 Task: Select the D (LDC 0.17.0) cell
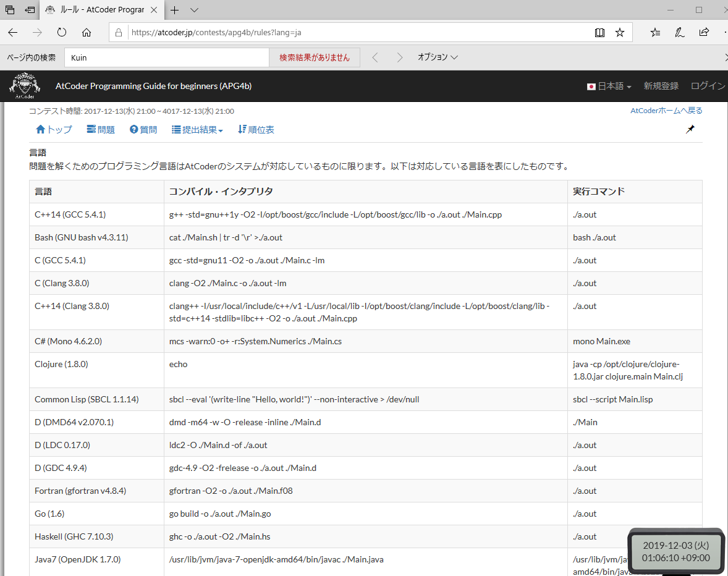pos(96,445)
